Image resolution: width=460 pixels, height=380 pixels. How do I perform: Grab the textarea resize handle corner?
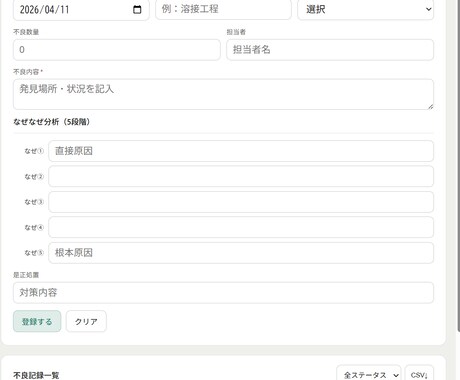[430, 106]
